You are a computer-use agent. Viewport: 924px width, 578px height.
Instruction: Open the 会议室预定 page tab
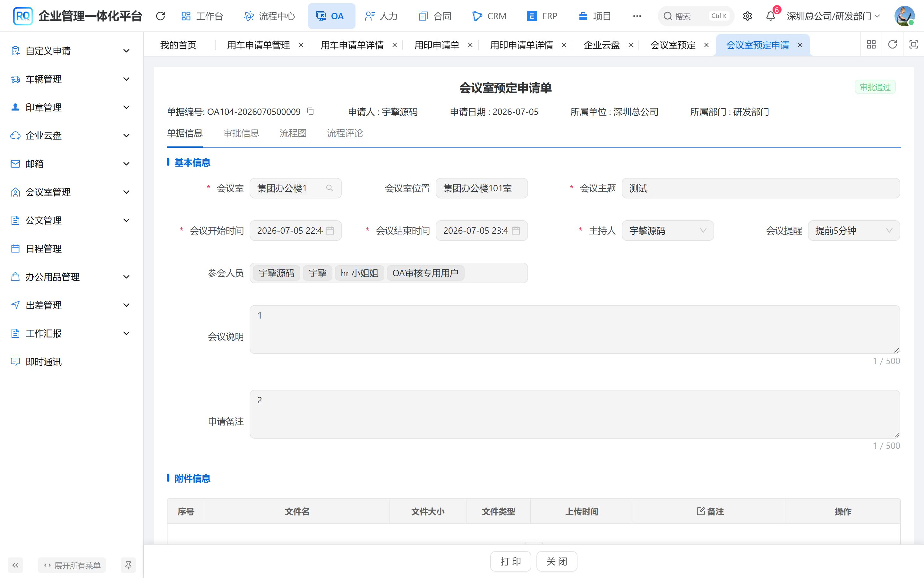pyautogui.click(x=673, y=45)
